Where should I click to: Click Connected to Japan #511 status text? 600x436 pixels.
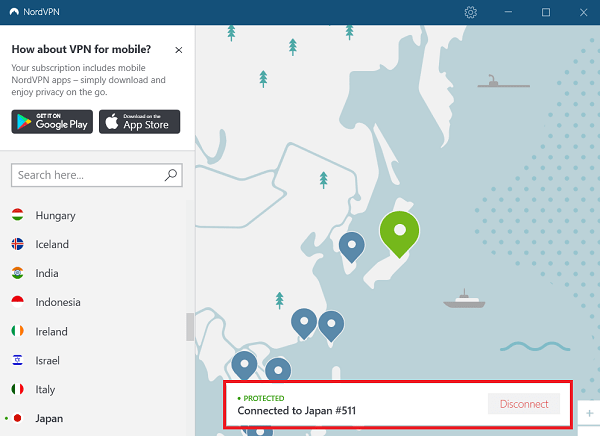click(x=297, y=411)
